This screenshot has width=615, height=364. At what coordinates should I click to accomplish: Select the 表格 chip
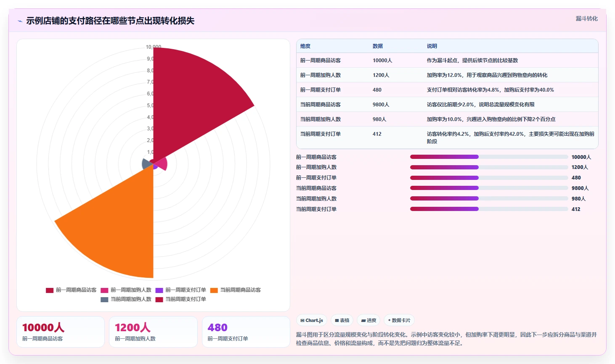(342, 320)
